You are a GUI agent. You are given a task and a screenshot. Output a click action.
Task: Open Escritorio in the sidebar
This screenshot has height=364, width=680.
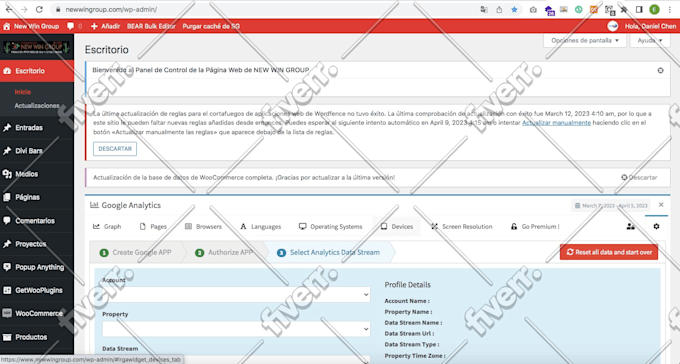coord(37,71)
